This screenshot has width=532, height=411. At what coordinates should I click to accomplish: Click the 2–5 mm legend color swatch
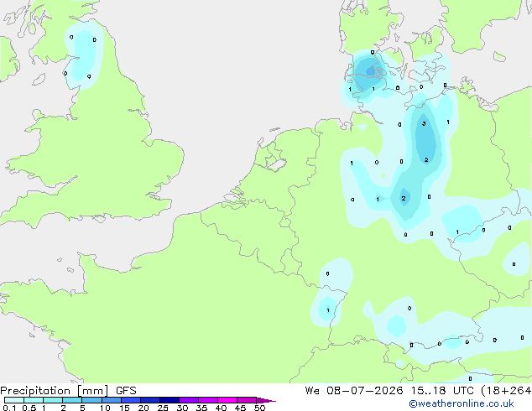[72, 400]
